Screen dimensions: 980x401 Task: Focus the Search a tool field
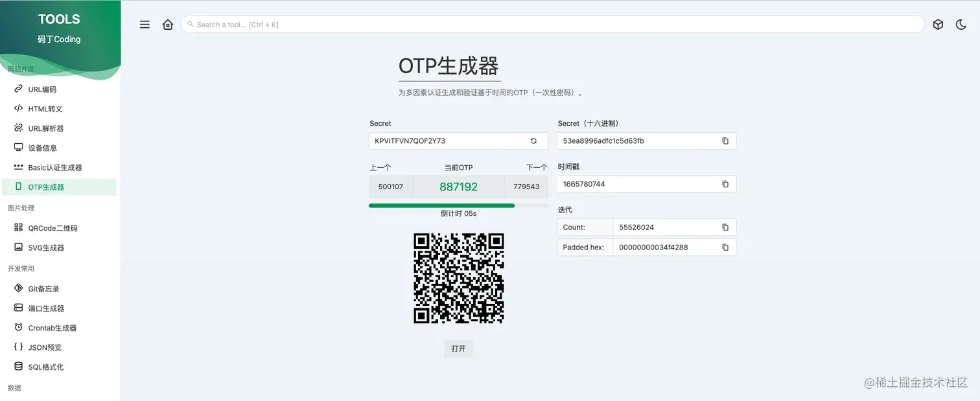click(x=552, y=25)
